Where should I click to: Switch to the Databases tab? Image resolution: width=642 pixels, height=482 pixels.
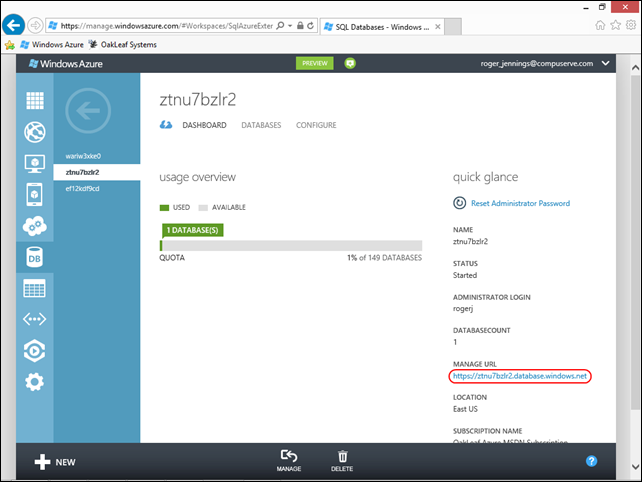[261, 125]
